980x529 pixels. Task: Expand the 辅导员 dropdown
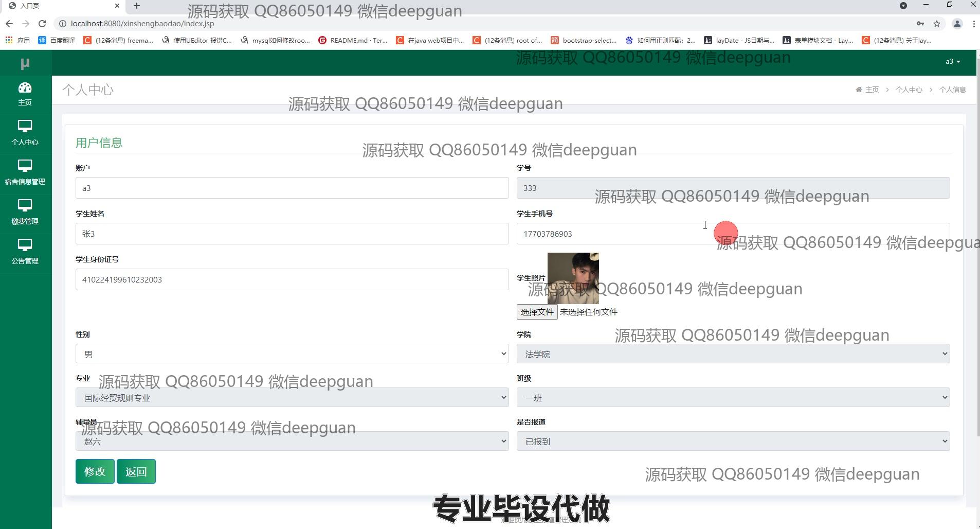click(x=292, y=442)
